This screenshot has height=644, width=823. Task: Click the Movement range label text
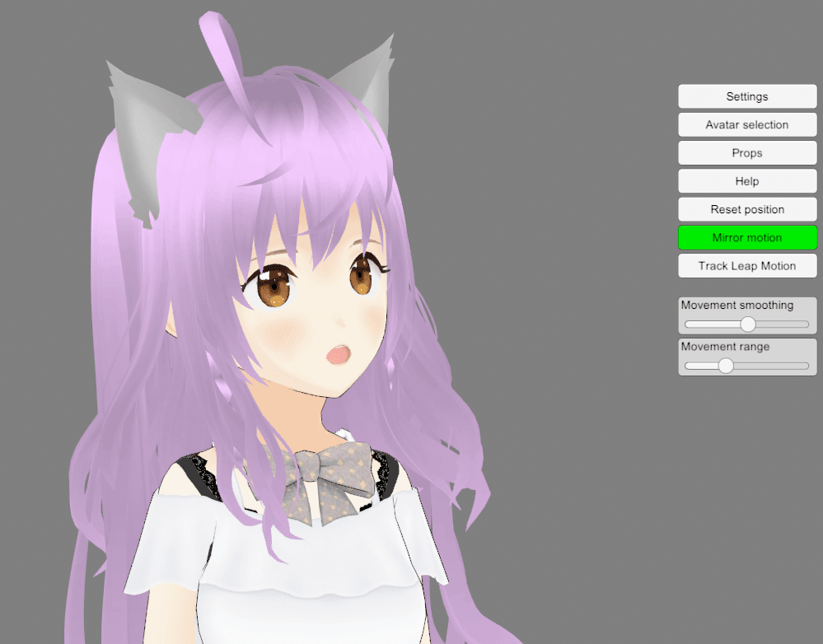[725, 347]
